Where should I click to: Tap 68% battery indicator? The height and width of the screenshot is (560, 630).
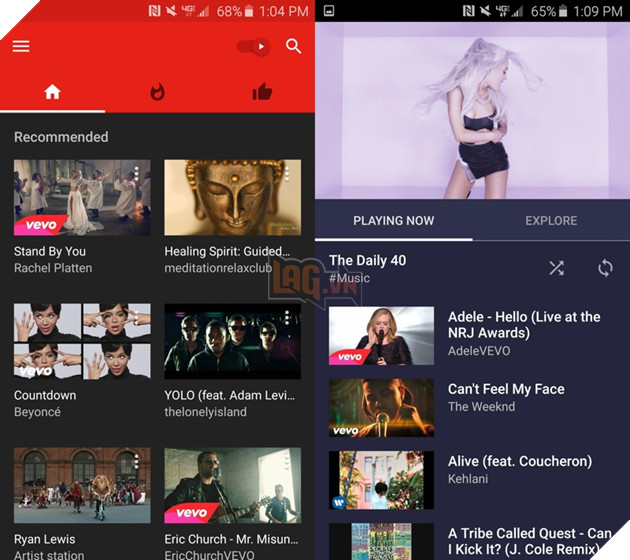tap(235, 11)
